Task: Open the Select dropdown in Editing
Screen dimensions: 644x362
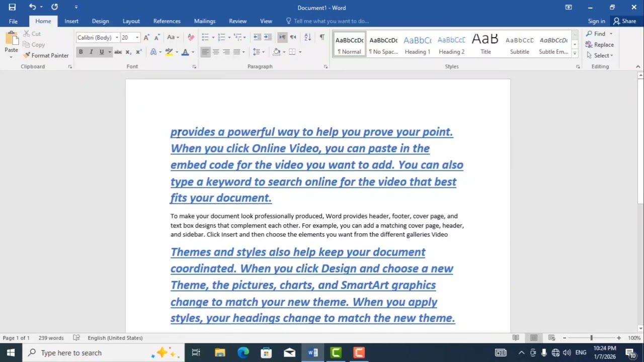Action: tap(600, 55)
